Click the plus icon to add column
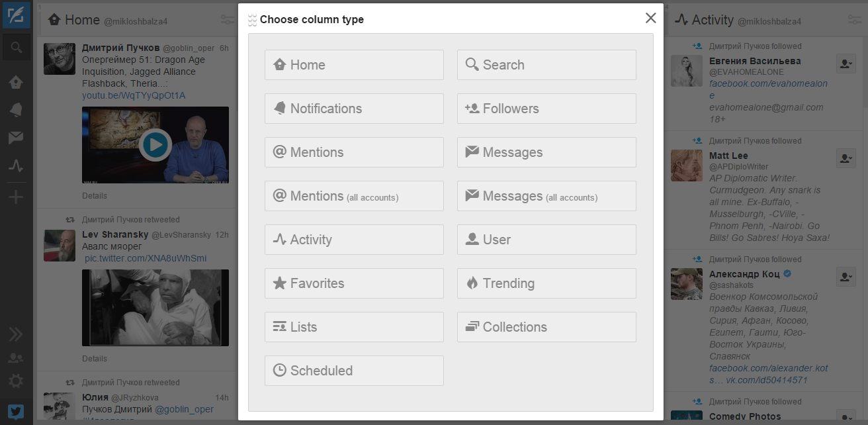 16,197
